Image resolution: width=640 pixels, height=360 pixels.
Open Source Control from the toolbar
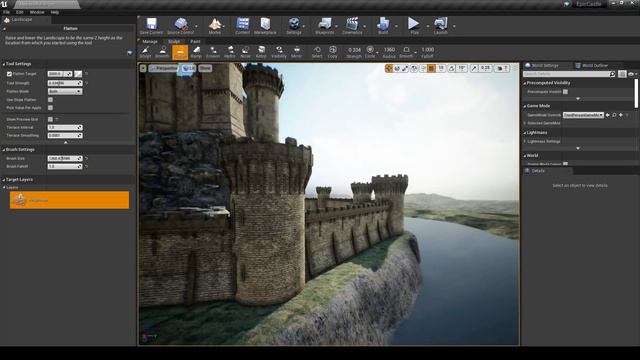[181, 26]
